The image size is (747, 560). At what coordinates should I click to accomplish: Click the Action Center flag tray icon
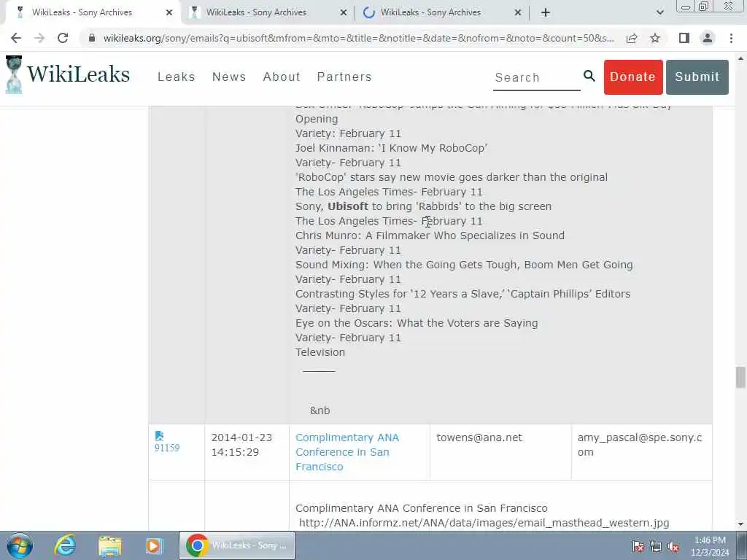click(638, 546)
